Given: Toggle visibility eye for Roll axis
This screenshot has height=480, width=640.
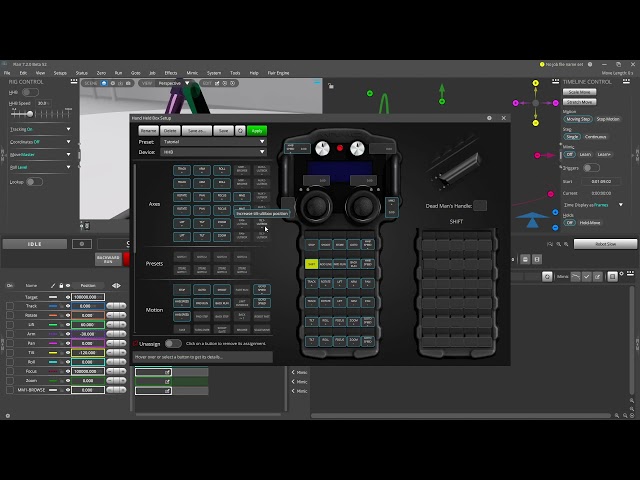Looking at the screenshot, I should click(x=68, y=362).
